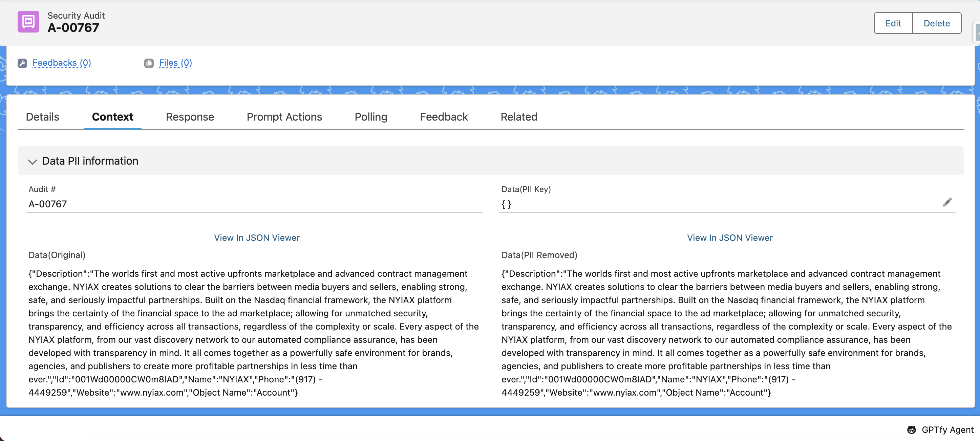The width and height of the screenshot is (980, 441).
Task: Open the Feedback tab
Action: pos(444,117)
